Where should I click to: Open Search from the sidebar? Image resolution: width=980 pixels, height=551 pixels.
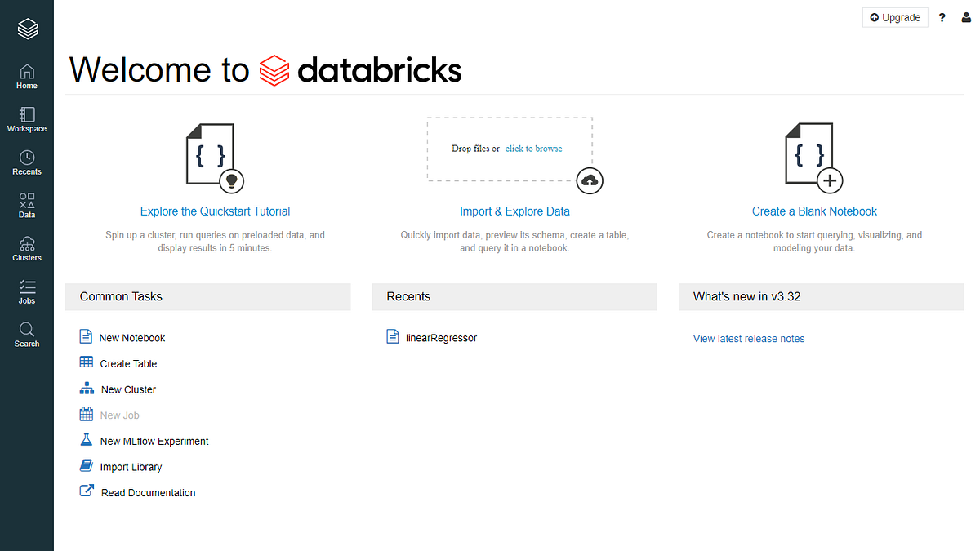click(27, 335)
